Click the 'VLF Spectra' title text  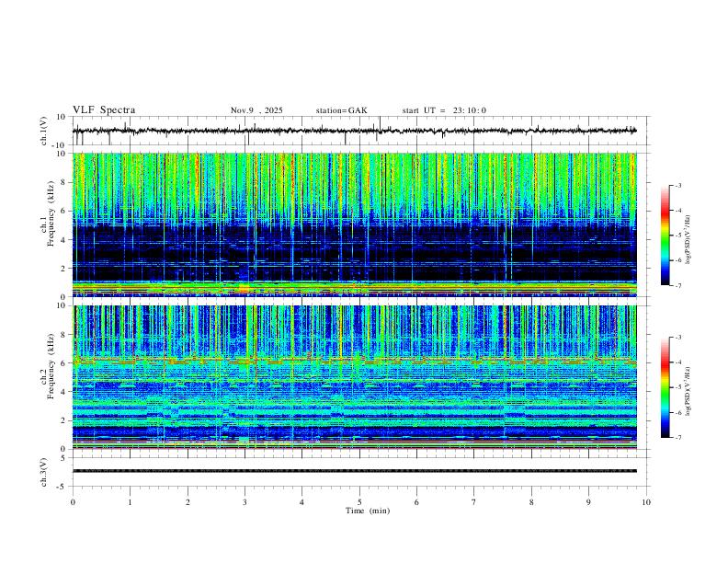pos(104,110)
